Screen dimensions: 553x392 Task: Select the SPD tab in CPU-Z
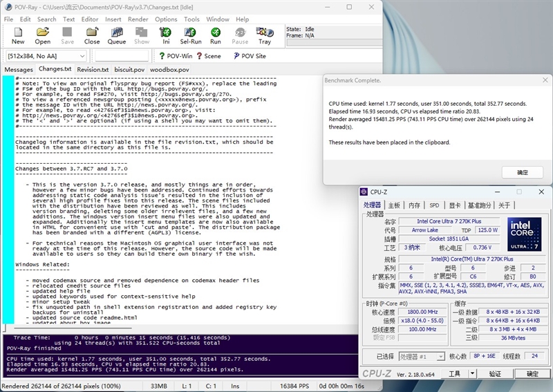(434, 205)
